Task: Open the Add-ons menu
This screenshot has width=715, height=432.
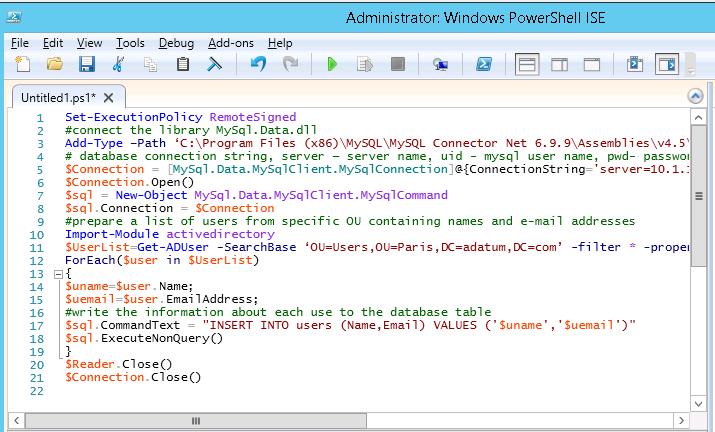Action: (x=229, y=43)
